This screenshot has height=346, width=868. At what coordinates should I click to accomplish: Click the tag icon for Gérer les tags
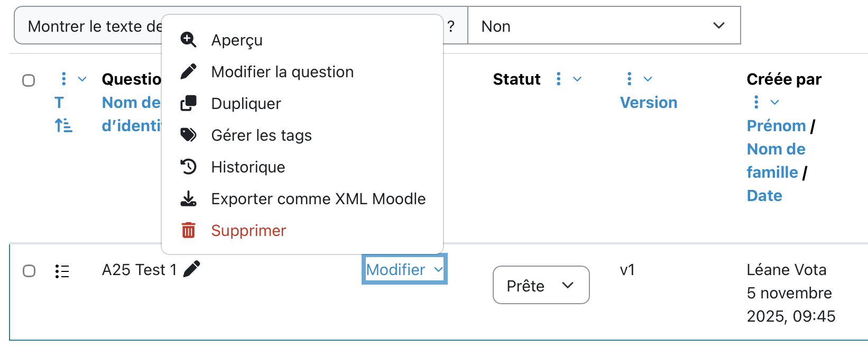[x=188, y=135]
